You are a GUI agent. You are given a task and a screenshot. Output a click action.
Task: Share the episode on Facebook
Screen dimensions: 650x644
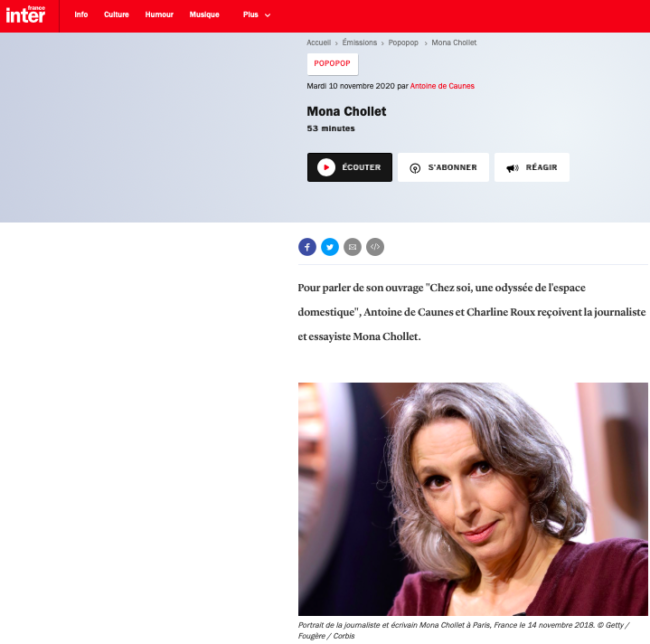307,247
